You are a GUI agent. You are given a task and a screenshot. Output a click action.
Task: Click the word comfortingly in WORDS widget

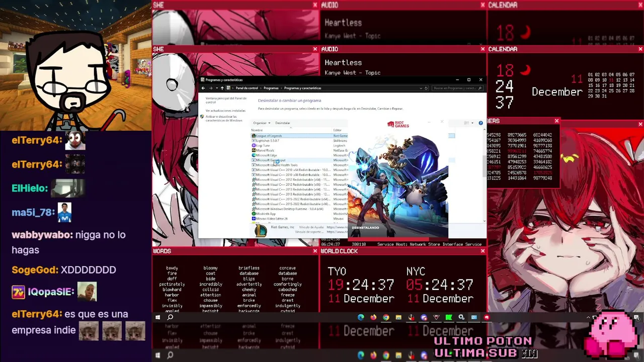pyautogui.click(x=288, y=284)
